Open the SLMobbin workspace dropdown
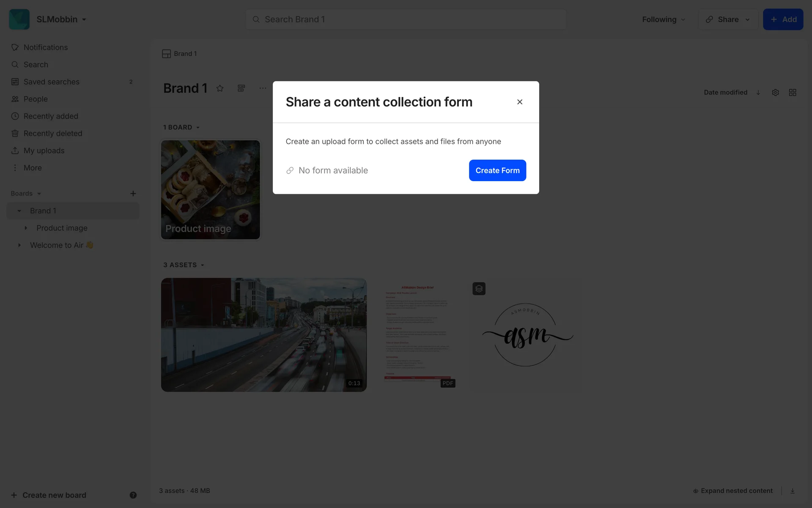This screenshot has width=812, height=508. [62, 19]
